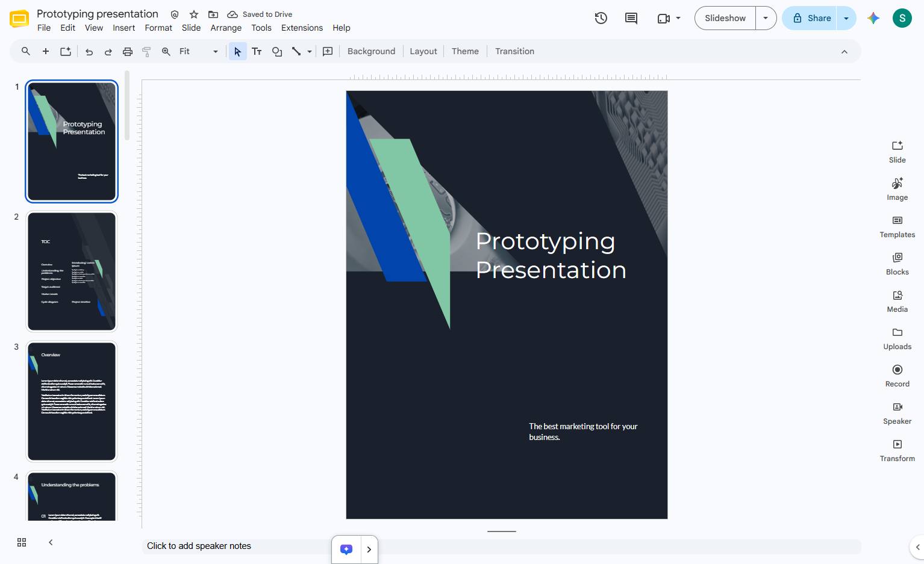Open Templates in the side panel
Screen dimensions: 924x564
897,226
